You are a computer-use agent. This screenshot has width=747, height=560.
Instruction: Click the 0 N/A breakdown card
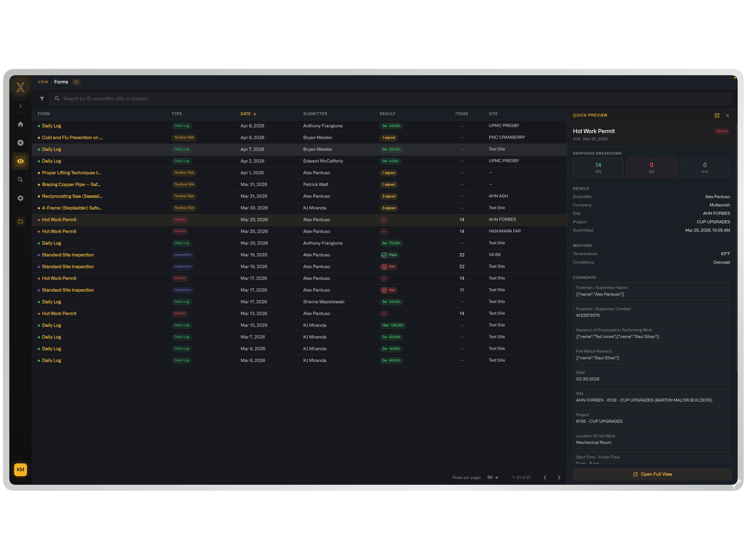coord(704,168)
